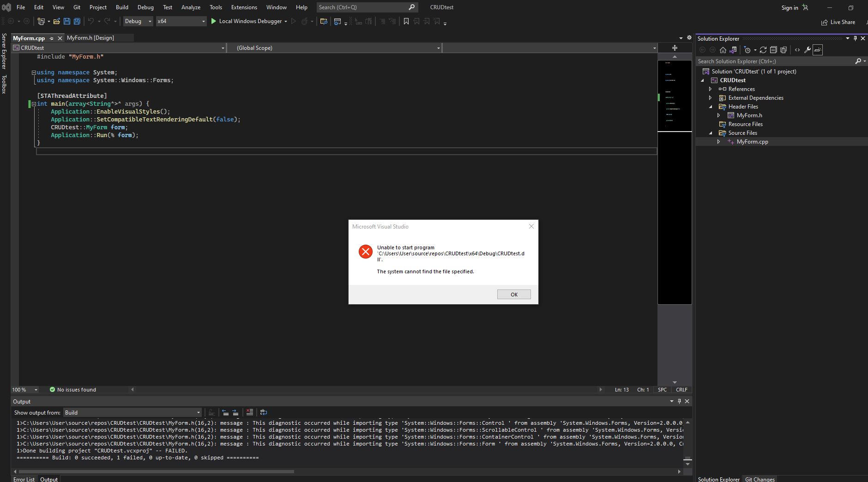This screenshot has width=868, height=482.
Task: Switch to the MyForm.h [Design] tab
Action: coord(90,38)
